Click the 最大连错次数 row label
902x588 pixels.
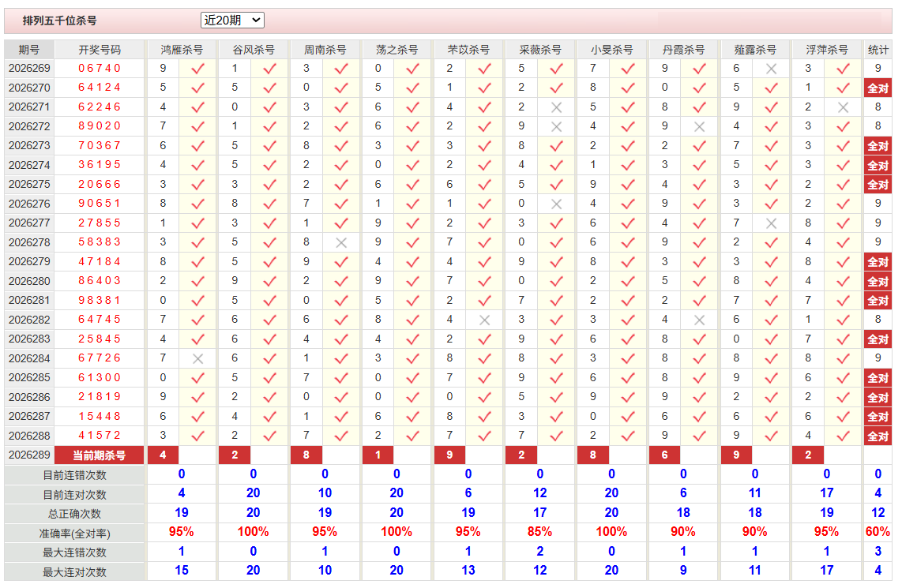coord(75,552)
